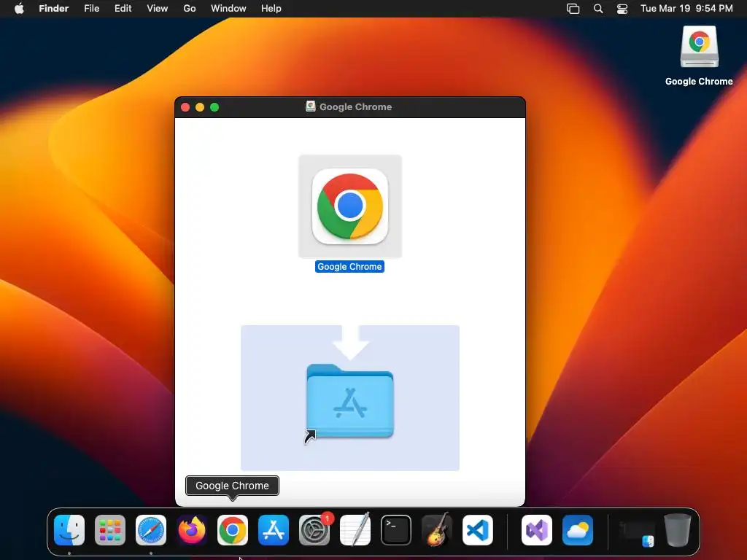Open Spotlight search in menu bar
The height and width of the screenshot is (560, 747).
click(x=598, y=9)
